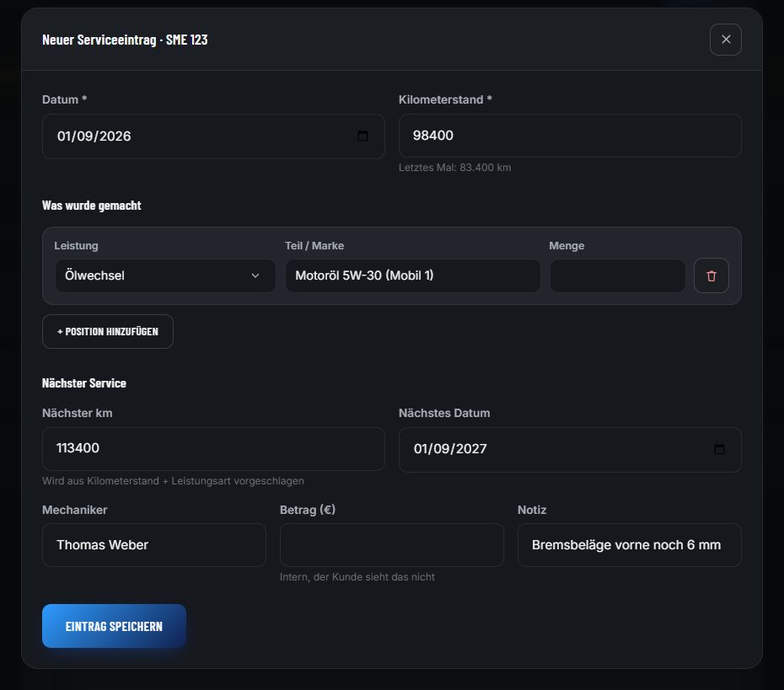Click the Datum field 01/09/2026

(213, 136)
